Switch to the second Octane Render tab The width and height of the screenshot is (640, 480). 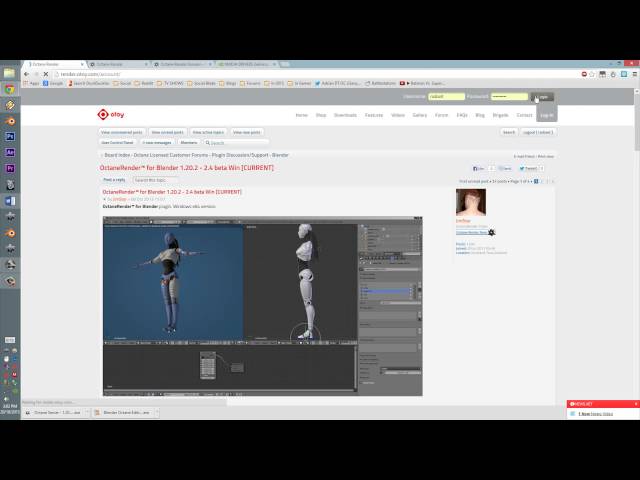click(118, 64)
